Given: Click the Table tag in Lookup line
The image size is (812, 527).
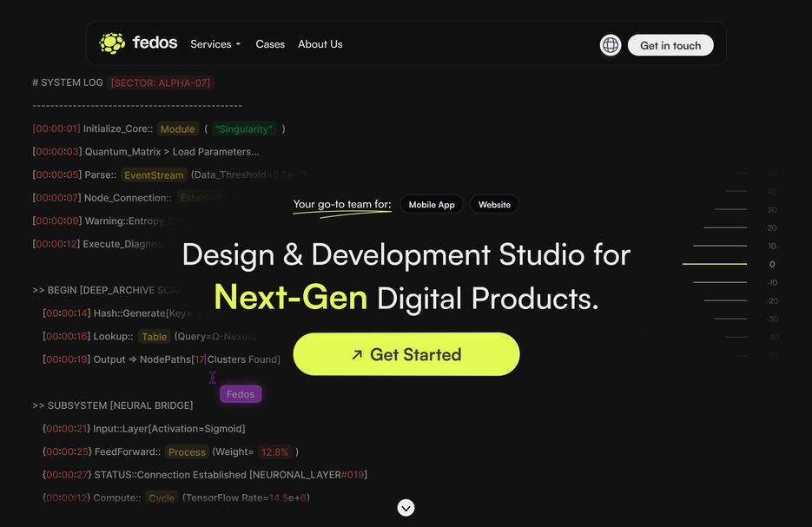Looking at the screenshot, I should tap(155, 337).
